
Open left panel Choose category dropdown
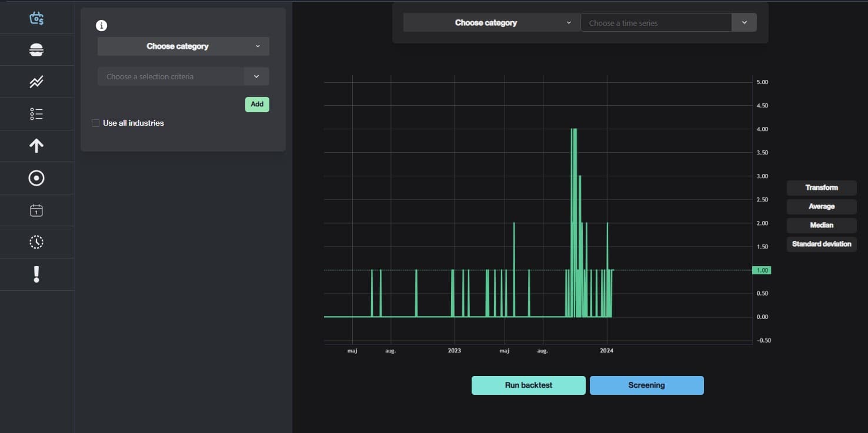[183, 46]
